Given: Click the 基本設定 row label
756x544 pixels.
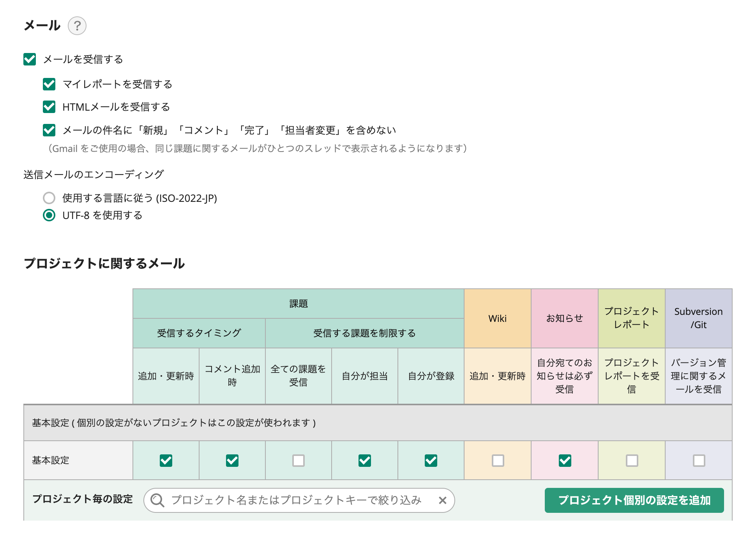Looking at the screenshot, I should 50,461.
